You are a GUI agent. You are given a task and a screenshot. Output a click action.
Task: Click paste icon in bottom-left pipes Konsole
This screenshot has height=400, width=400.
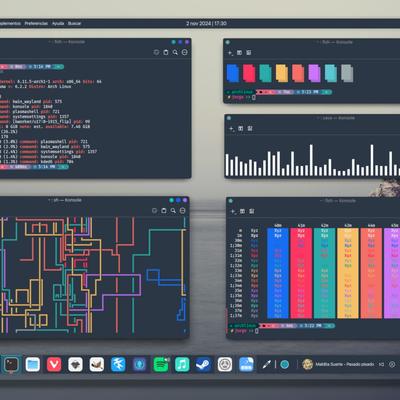tap(164, 210)
